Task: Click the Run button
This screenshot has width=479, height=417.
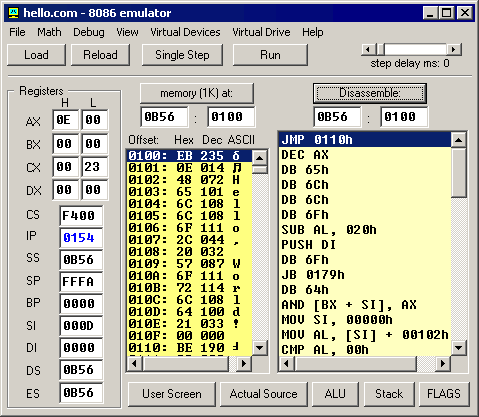Action: (x=270, y=55)
